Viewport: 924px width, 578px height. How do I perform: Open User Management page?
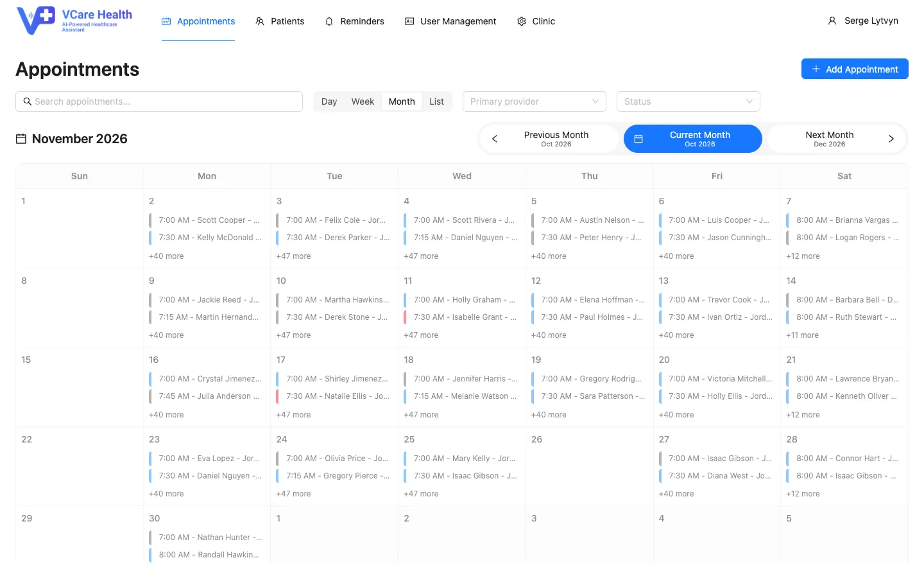pyautogui.click(x=450, y=21)
